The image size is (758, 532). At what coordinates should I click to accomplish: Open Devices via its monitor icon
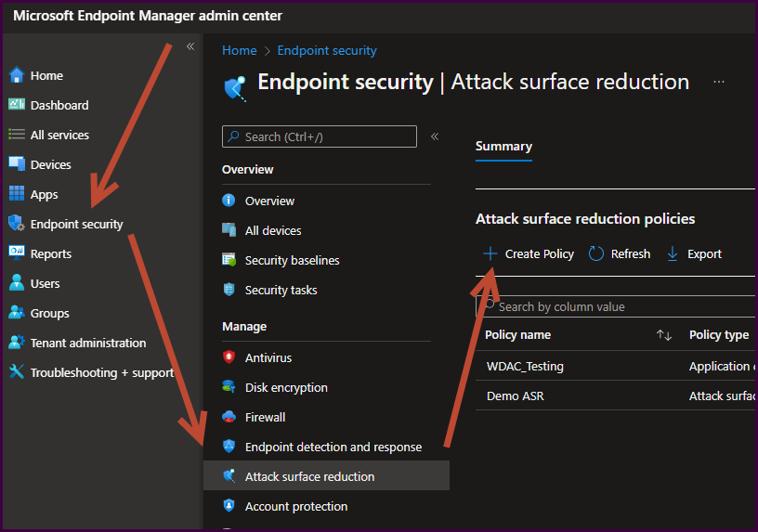16,164
